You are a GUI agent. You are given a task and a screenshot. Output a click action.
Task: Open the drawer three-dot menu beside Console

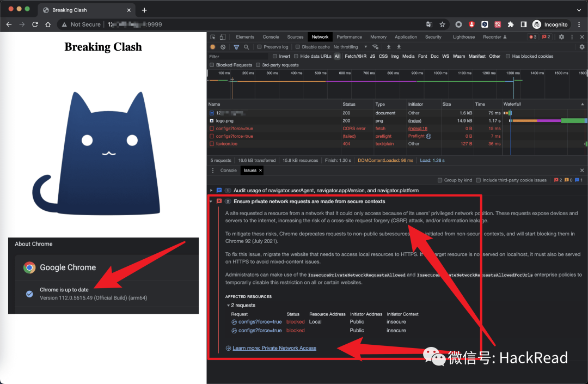coord(213,170)
